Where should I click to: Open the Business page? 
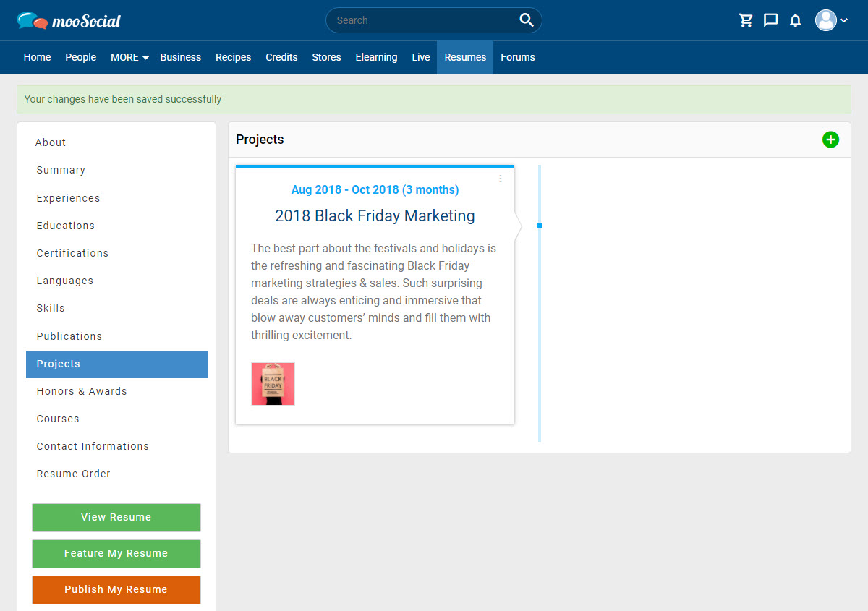(x=181, y=57)
